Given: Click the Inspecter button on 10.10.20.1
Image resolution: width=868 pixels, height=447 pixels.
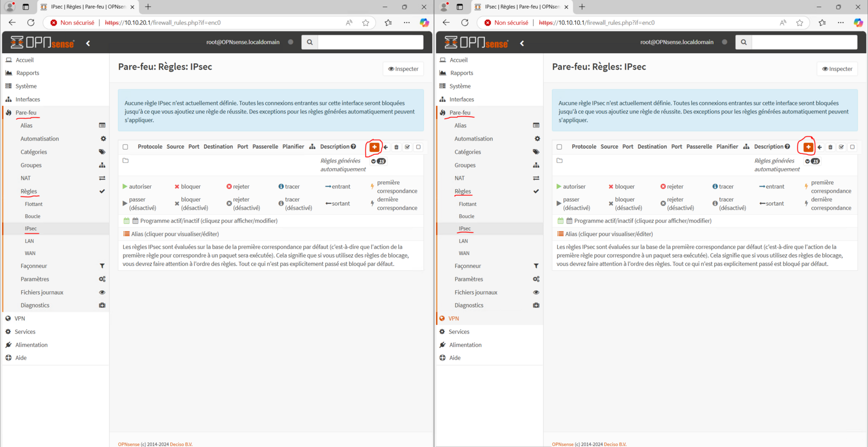Looking at the screenshot, I should coord(404,69).
